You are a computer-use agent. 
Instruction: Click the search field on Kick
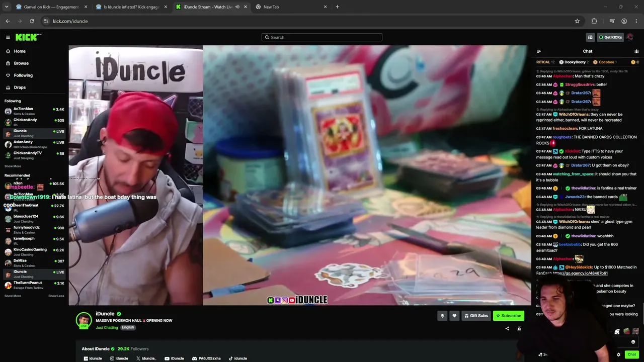322,37
